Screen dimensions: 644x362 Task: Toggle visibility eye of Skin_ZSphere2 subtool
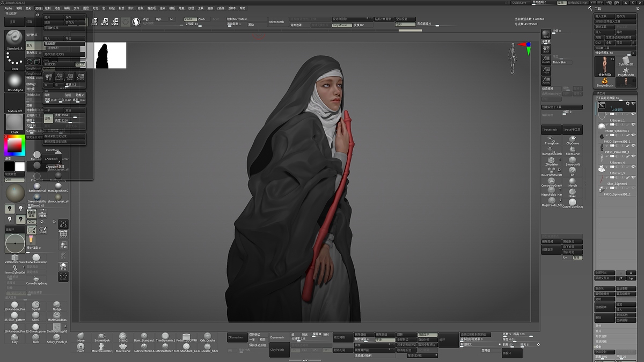tap(633, 178)
